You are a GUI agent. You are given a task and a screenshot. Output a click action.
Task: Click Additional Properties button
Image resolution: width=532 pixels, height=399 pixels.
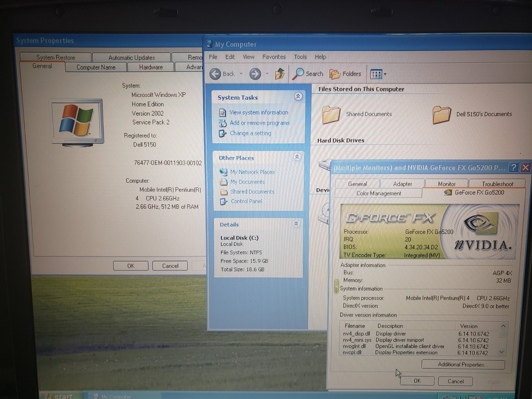pyautogui.click(x=463, y=364)
